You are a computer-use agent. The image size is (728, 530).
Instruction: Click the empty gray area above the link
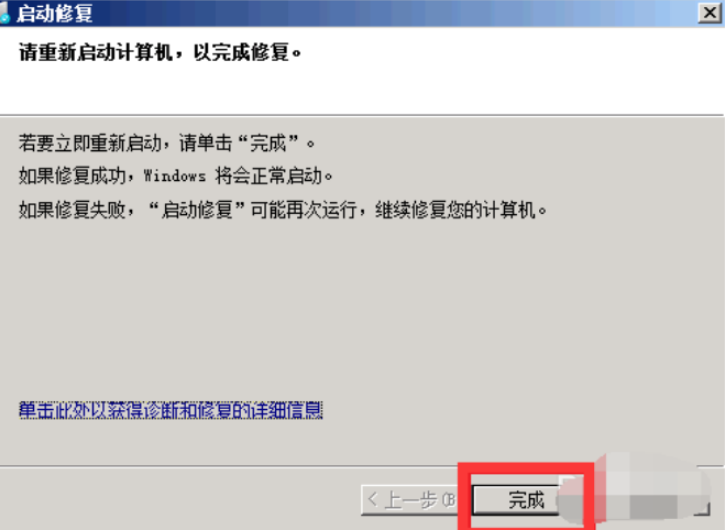362,306
